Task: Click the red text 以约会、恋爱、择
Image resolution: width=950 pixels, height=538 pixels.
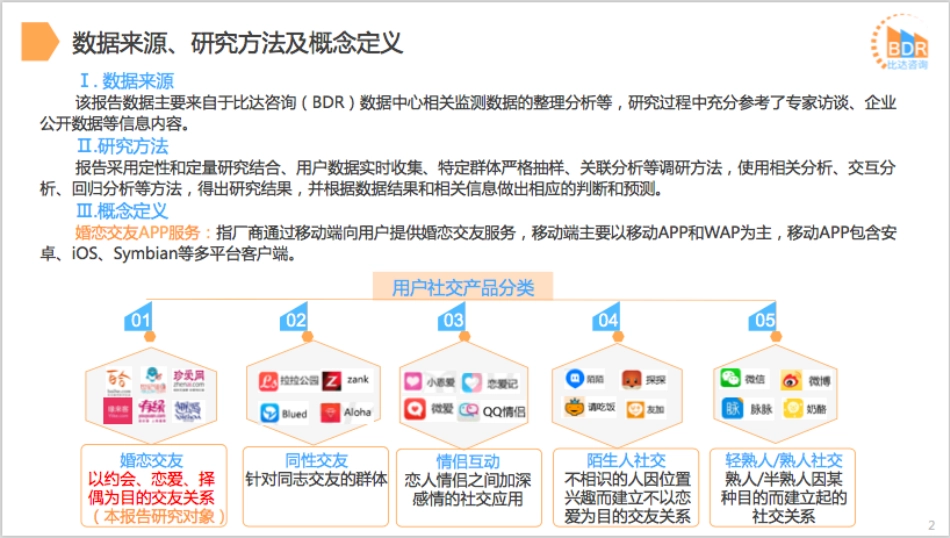Action: [x=151, y=479]
